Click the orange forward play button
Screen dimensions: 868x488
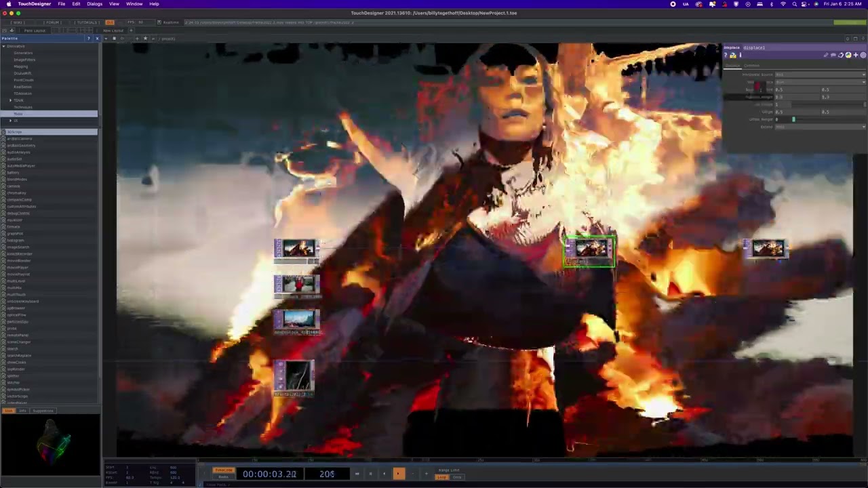(x=399, y=474)
